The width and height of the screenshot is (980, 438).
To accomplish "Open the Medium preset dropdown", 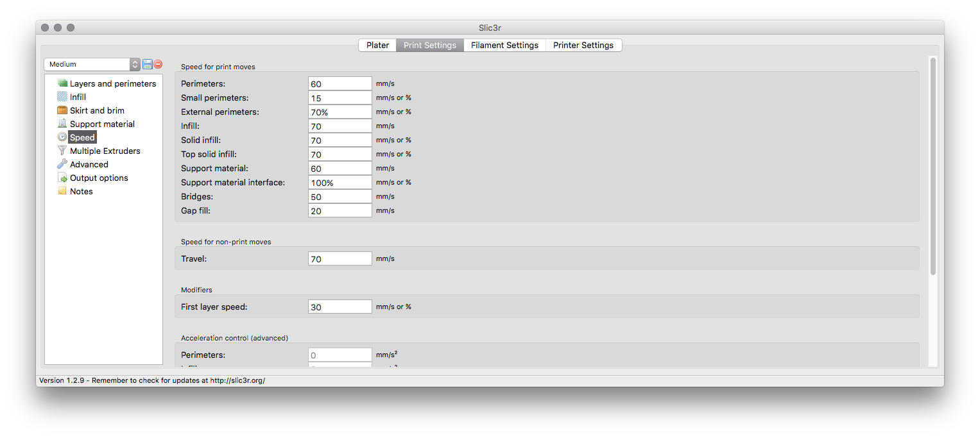I will click(88, 64).
